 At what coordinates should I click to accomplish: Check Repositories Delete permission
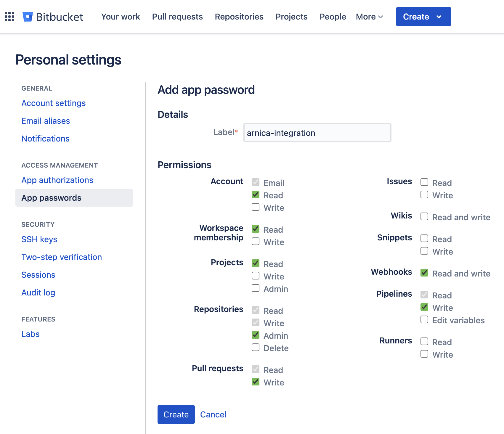(x=256, y=348)
